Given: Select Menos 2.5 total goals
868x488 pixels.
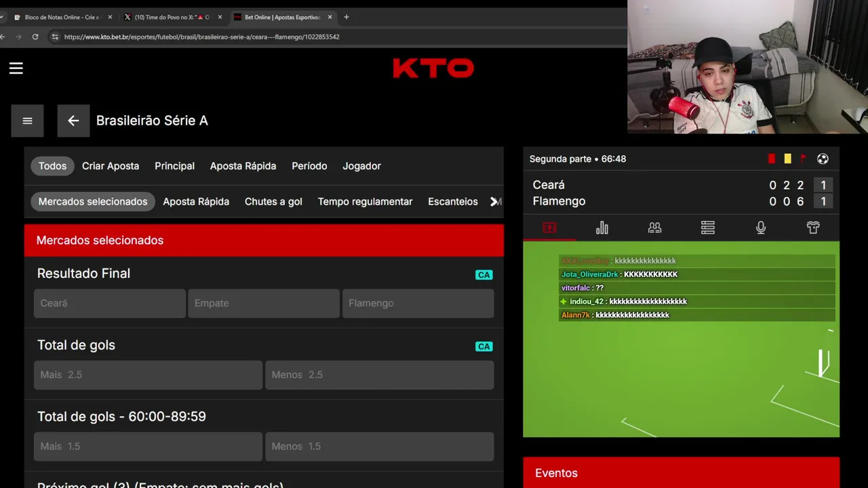Looking at the screenshot, I should (380, 375).
